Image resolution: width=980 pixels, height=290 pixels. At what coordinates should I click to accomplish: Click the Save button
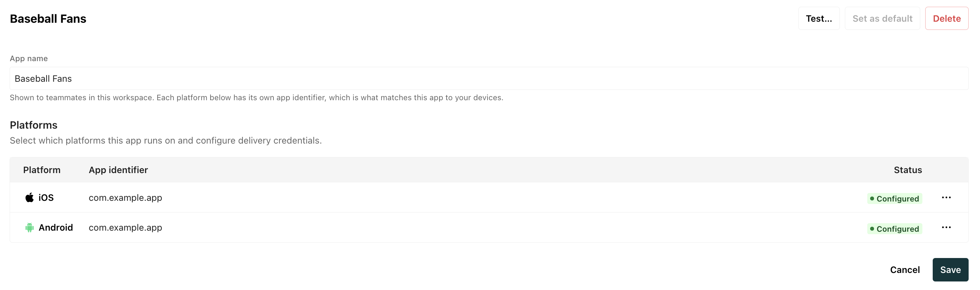[x=950, y=269]
